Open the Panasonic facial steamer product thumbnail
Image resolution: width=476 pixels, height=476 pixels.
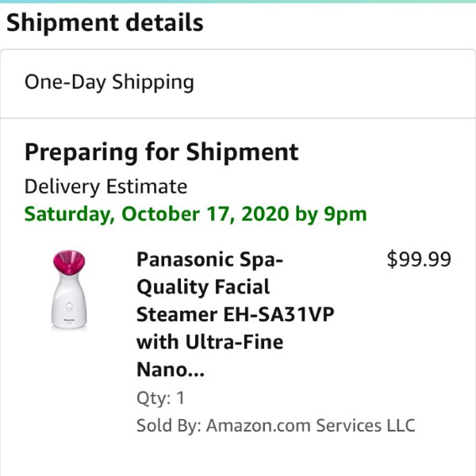pos(69,290)
